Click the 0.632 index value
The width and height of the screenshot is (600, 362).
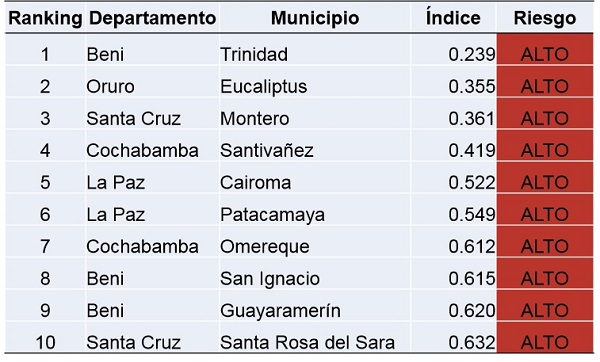tap(472, 342)
